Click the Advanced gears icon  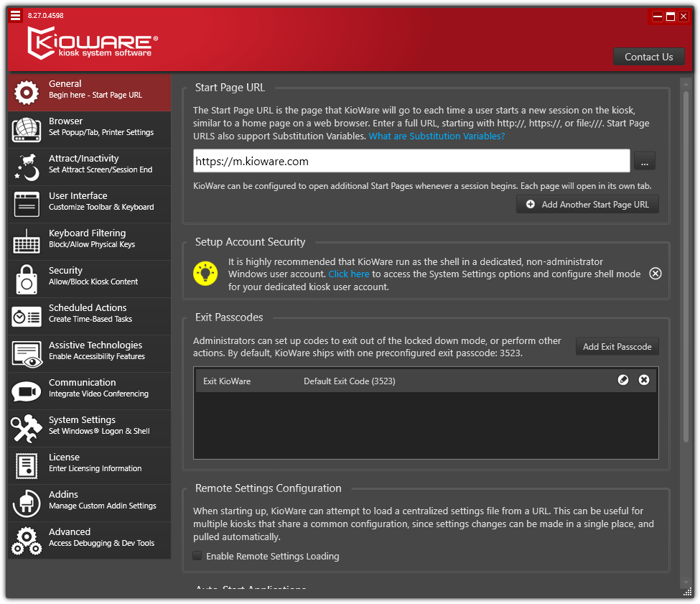[x=27, y=541]
